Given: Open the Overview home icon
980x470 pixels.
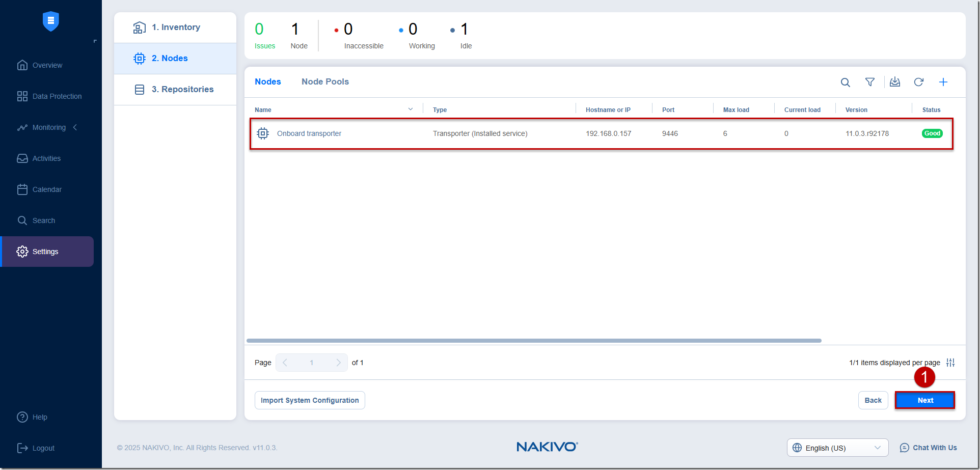Looking at the screenshot, I should point(22,65).
